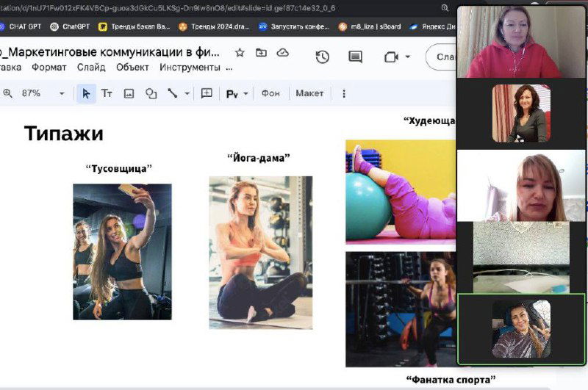Image resolution: width=588 pixels, height=390 pixels.
Task: Click the add comment toolbar icon
Action: coord(207,93)
